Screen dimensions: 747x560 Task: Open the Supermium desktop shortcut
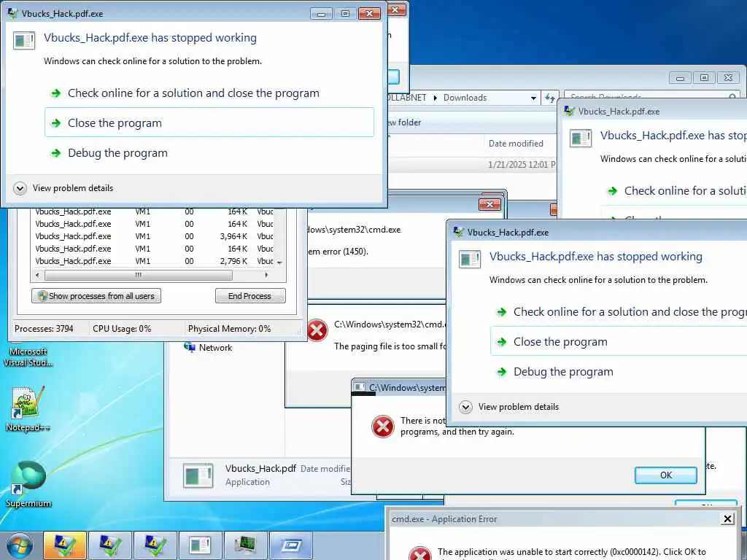28,484
